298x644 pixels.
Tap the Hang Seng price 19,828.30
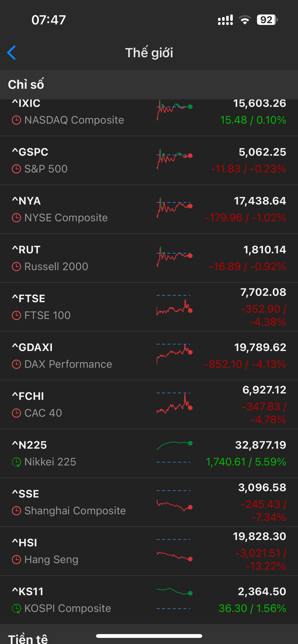[260, 536]
